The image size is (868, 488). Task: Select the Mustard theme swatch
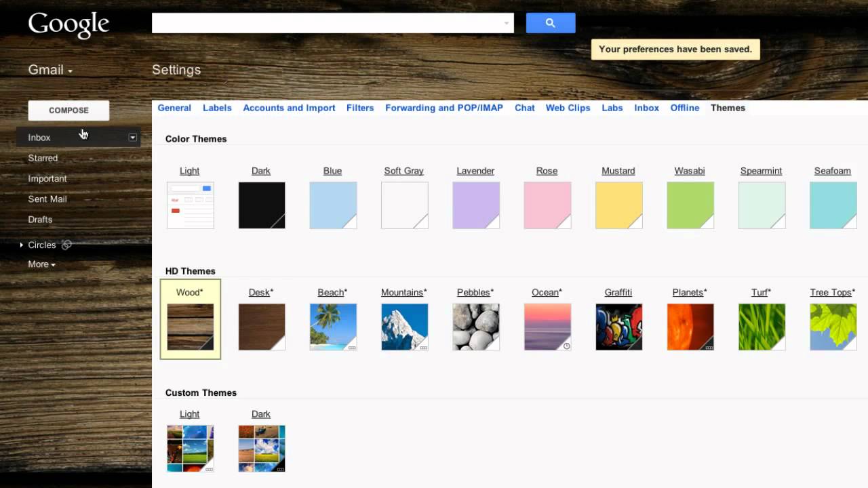tap(619, 205)
